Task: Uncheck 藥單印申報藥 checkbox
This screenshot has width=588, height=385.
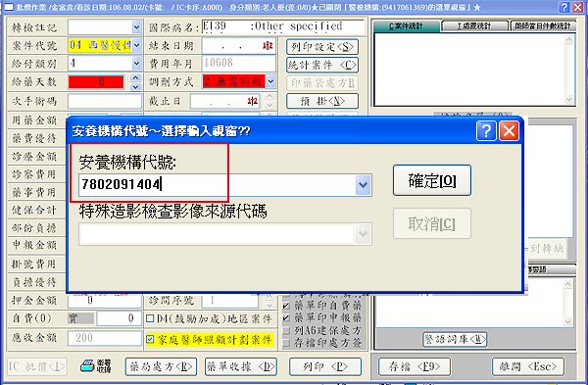Action: [x=286, y=318]
